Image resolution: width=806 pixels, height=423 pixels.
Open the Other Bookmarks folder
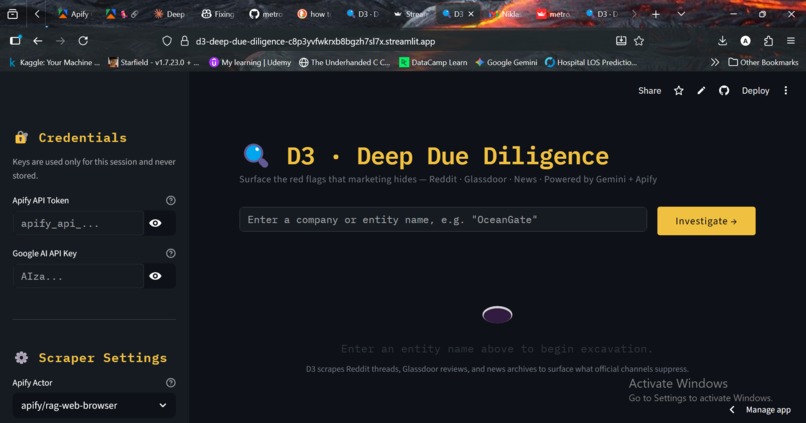click(763, 62)
